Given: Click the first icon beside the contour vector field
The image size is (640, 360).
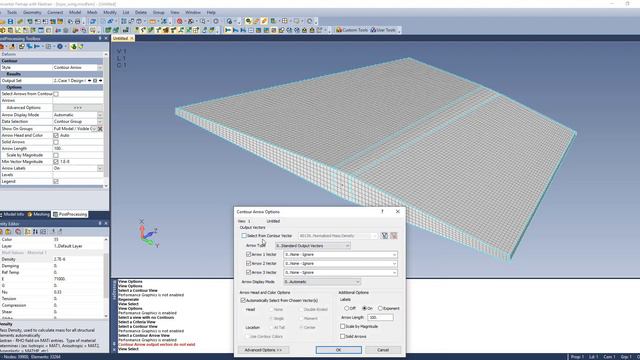Looking at the screenshot, I should (x=384, y=236).
